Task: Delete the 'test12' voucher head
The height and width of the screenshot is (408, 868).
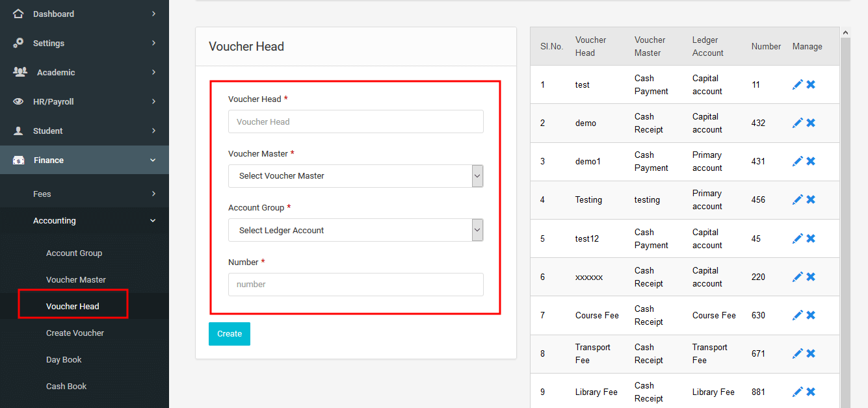Action: coord(811,238)
